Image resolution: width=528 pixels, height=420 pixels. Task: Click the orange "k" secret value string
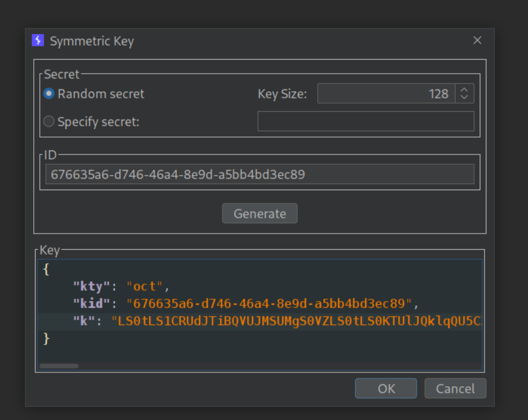(x=297, y=321)
